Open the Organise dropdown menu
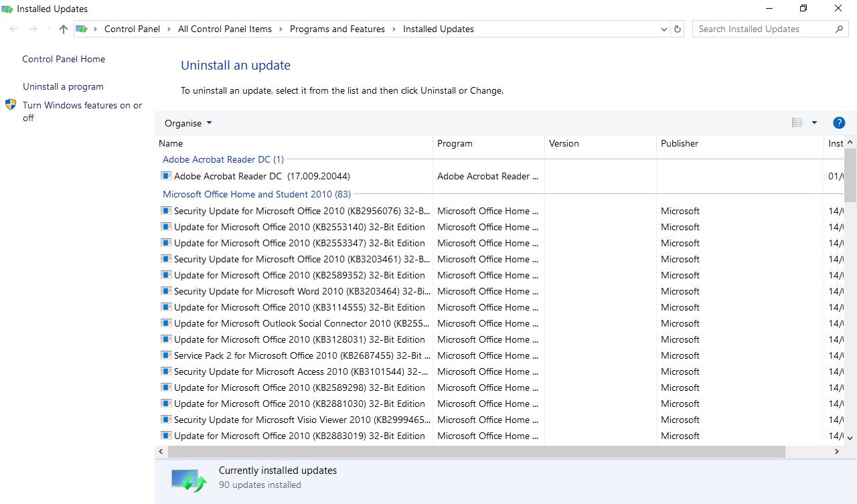857x504 pixels. pyautogui.click(x=188, y=123)
